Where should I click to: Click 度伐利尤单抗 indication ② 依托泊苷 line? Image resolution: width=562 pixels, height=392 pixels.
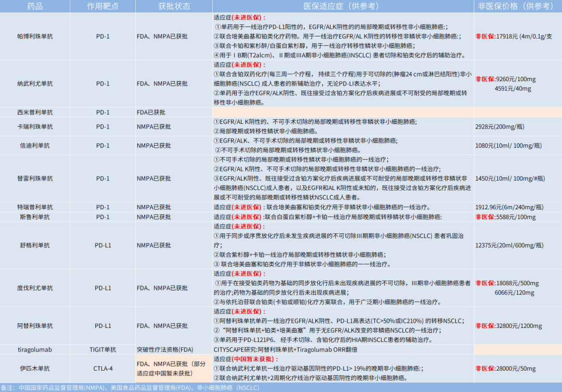point(328,302)
